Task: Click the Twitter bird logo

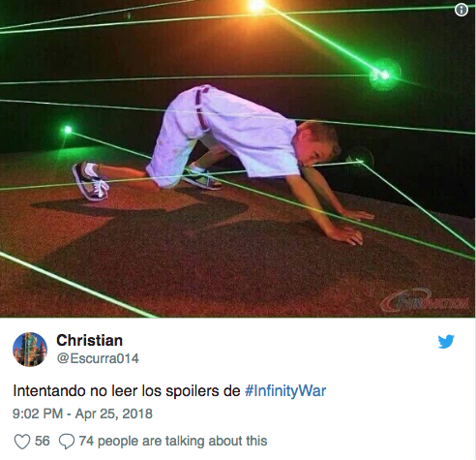Action: click(446, 342)
